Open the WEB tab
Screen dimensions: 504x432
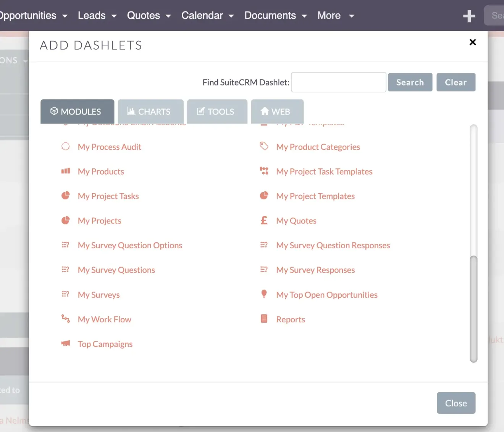coord(277,111)
